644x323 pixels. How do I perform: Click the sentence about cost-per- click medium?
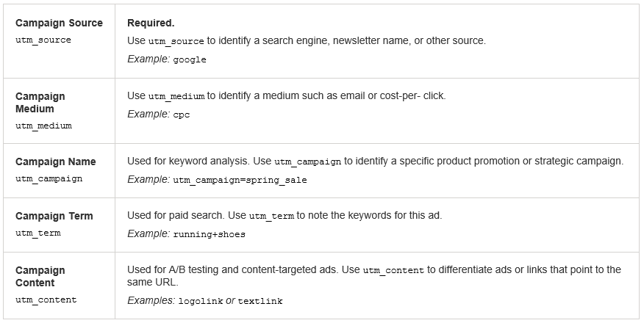pos(286,96)
